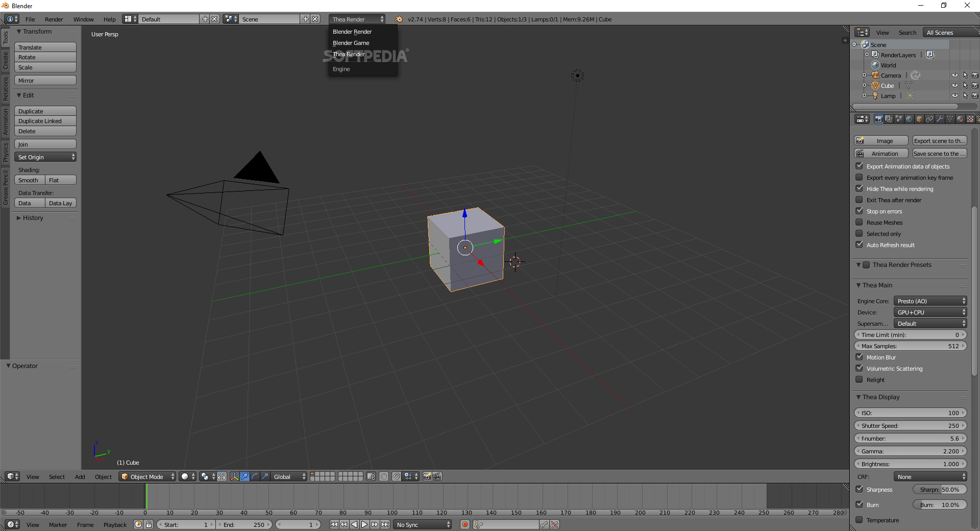Open the Mesh Data properties tab triangle icon

(x=950, y=119)
